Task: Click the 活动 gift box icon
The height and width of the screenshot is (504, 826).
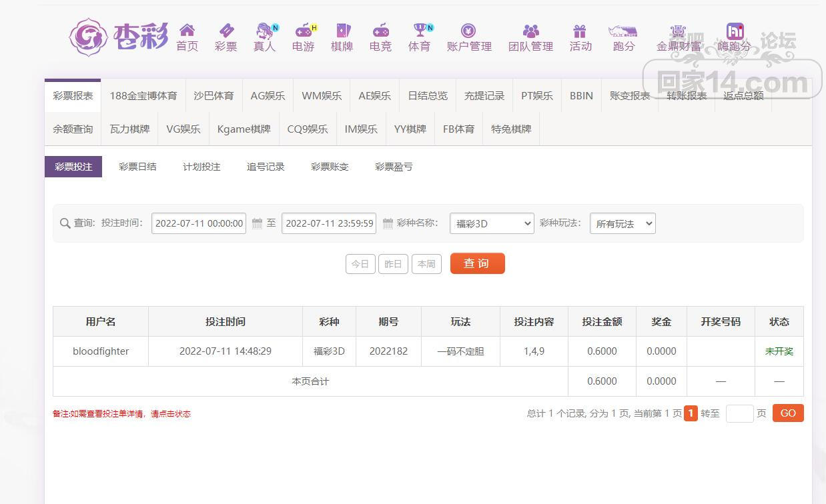Action: 580,31
